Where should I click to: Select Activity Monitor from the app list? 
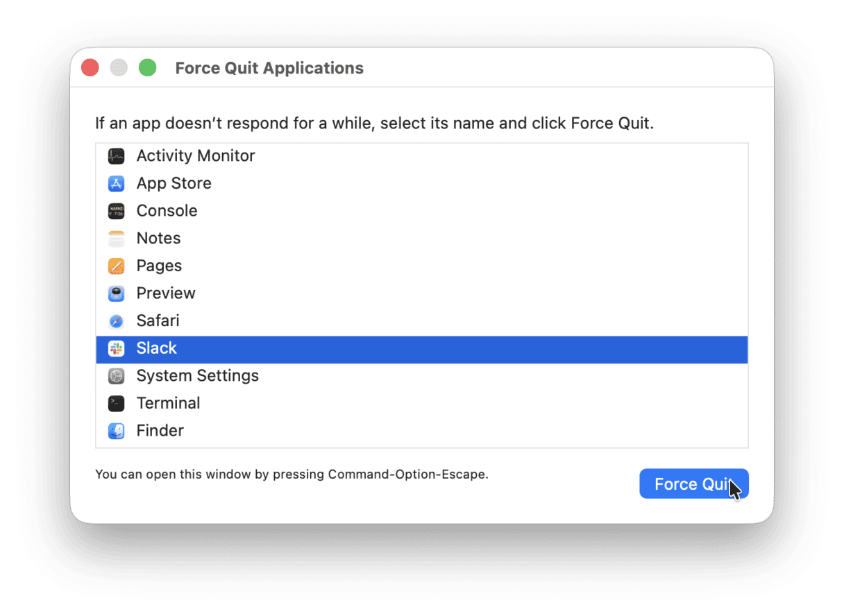(195, 155)
